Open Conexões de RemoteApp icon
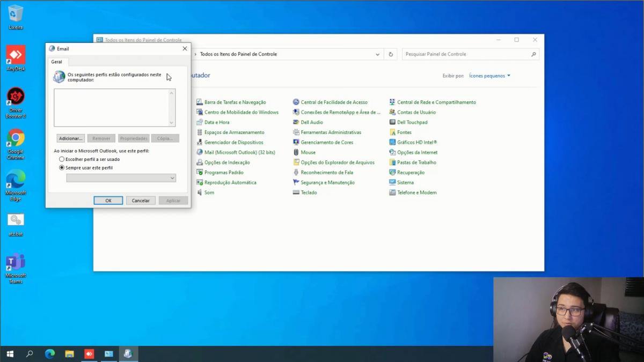Screen dimensions: 644x362 point(296,112)
